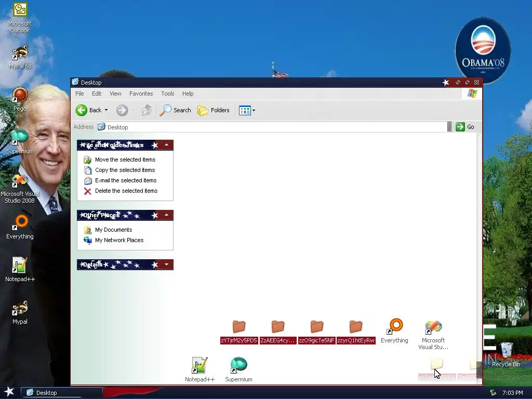Open Microsoft Outlook desktop shortcut

click(20, 18)
